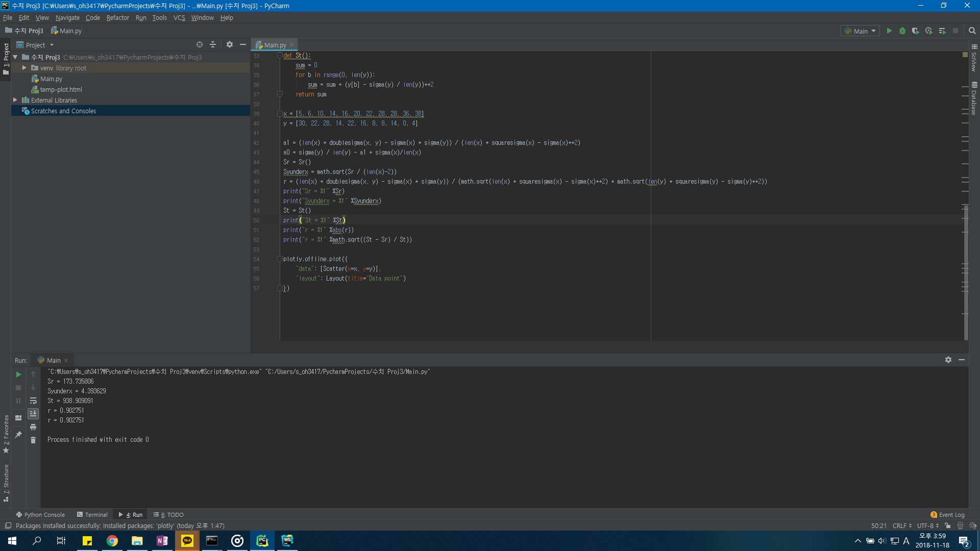Hide the Run tool window
This screenshot has width=980, height=551.
click(962, 360)
